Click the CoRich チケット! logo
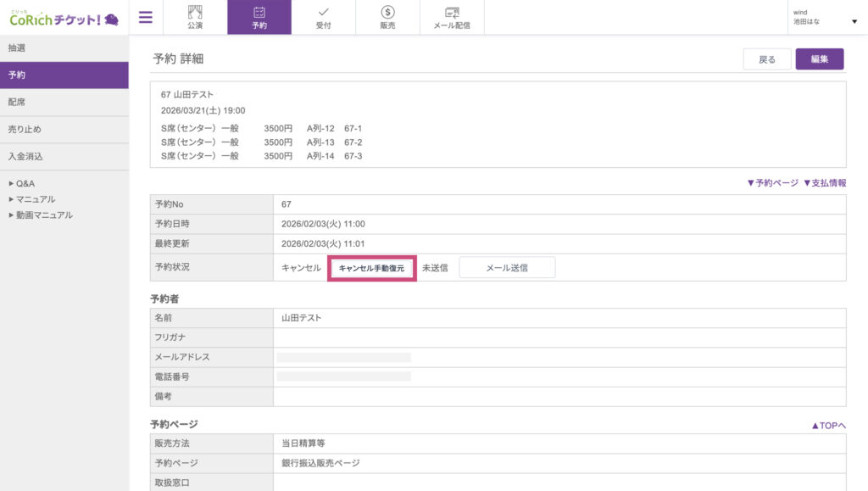The image size is (868, 491). (64, 18)
